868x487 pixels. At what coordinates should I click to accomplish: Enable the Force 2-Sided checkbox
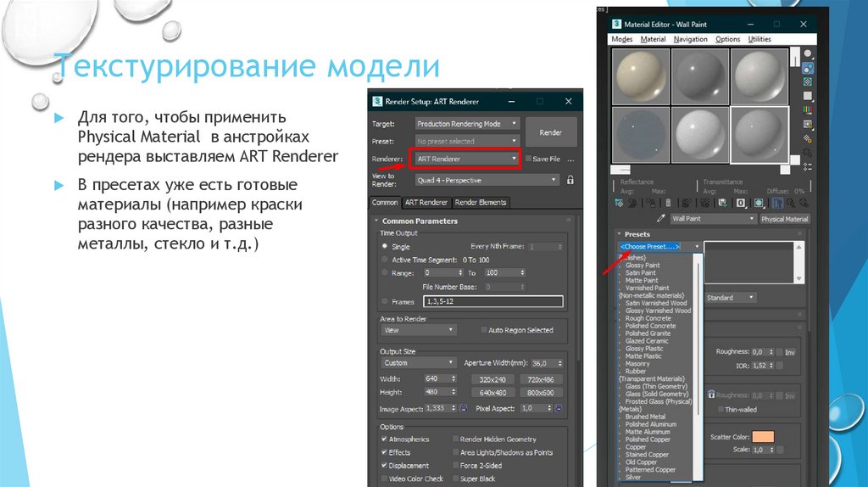[x=455, y=466]
